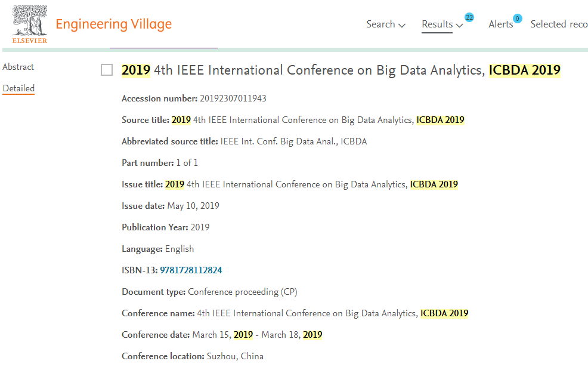Go to Engineering Village home
The height and width of the screenshot is (367, 588).
[x=113, y=24]
